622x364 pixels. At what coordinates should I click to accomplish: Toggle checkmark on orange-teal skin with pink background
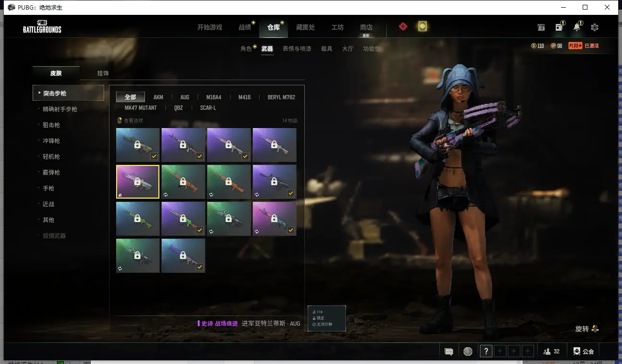291,230
